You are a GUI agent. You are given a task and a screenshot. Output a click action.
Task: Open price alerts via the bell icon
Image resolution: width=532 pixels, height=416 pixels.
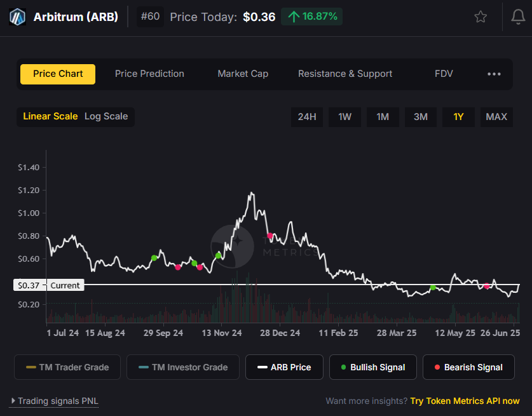click(x=518, y=17)
